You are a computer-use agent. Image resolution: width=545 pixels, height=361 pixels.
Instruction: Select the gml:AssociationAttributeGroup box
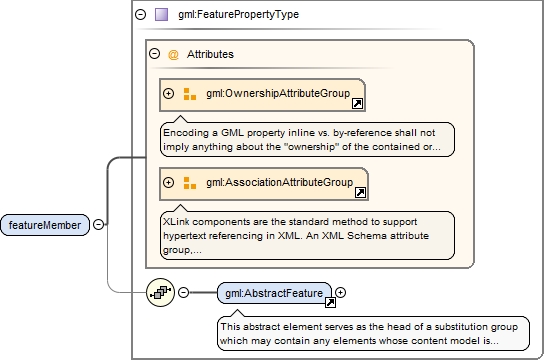click(264, 184)
